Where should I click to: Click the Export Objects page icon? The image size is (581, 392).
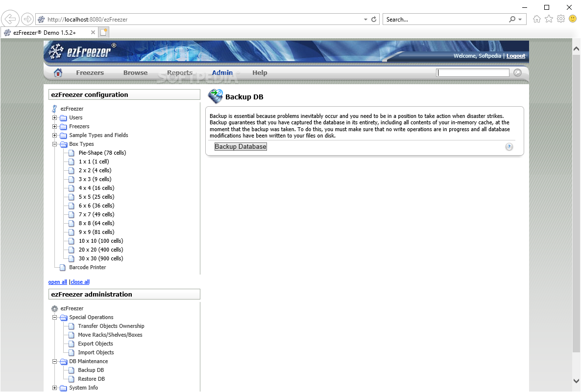[72, 344]
